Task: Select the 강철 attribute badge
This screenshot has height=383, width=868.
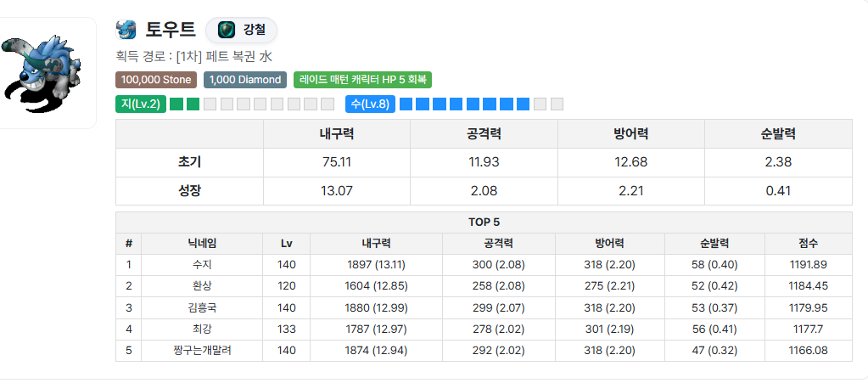Action: pos(242,30)
